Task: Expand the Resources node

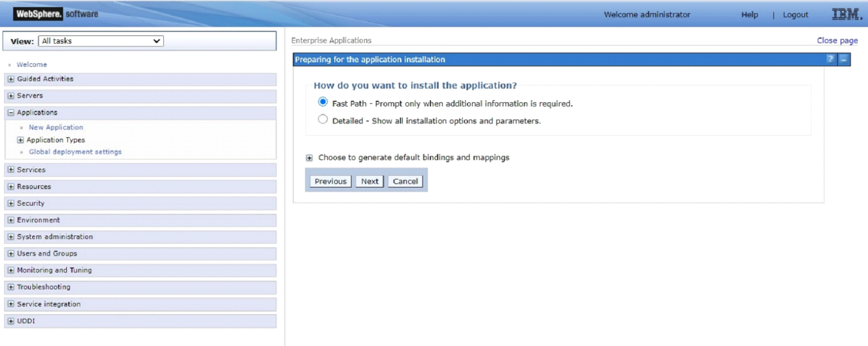Action: 11,187
